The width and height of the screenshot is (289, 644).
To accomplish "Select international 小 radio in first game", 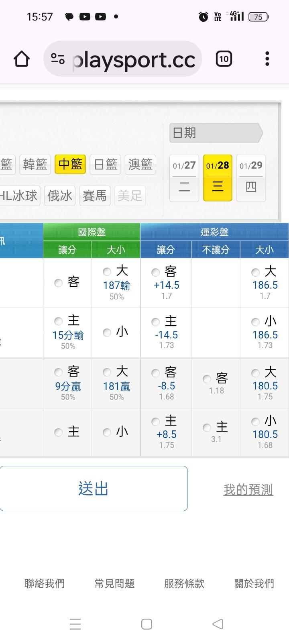I will 107,332.
